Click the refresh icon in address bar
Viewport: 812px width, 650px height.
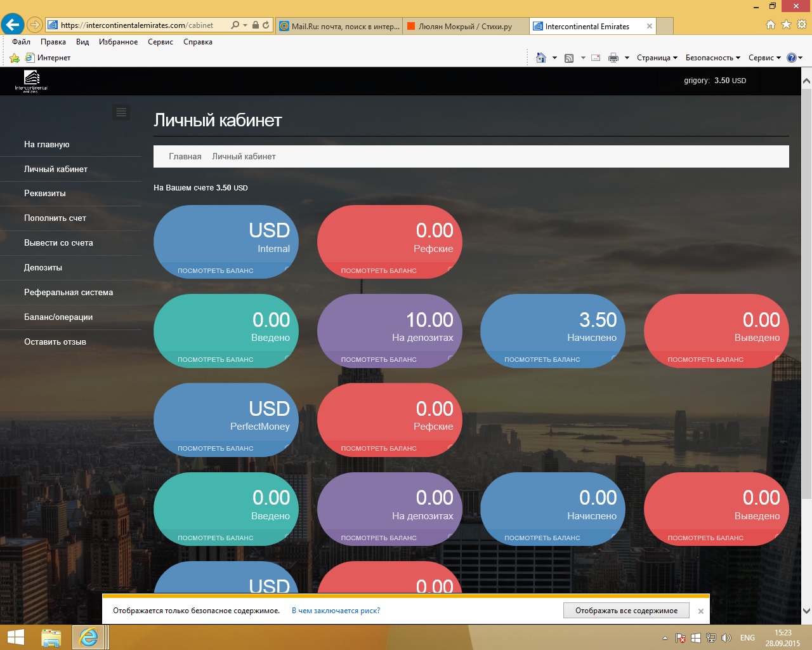tap(266, 25)
